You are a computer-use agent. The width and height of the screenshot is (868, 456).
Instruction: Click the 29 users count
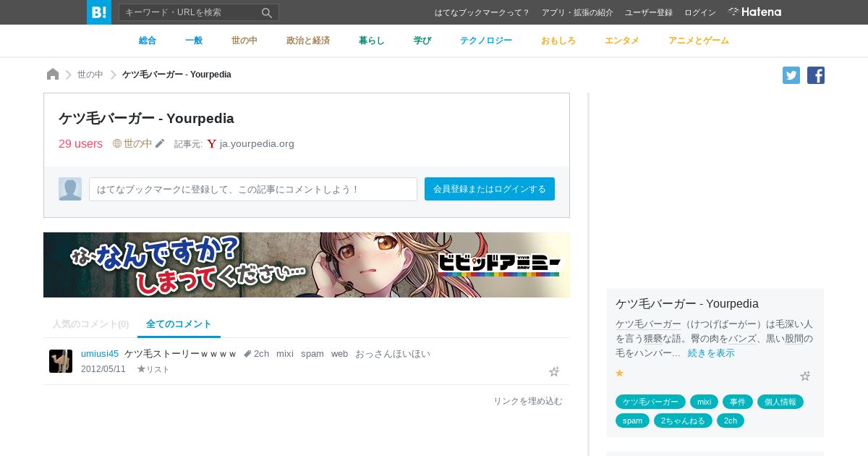click(80, 143)
